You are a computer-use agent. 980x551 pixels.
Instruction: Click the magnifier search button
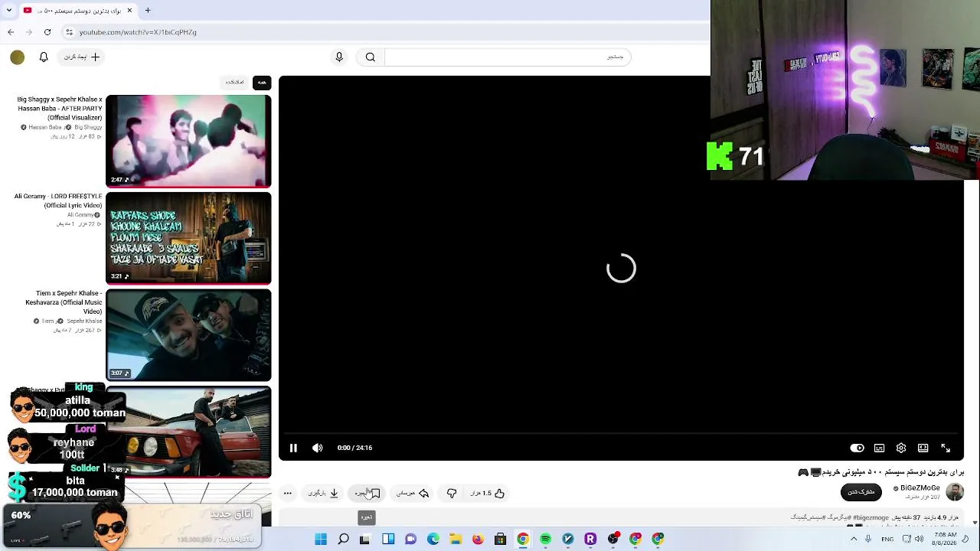(x=371, y=57)
